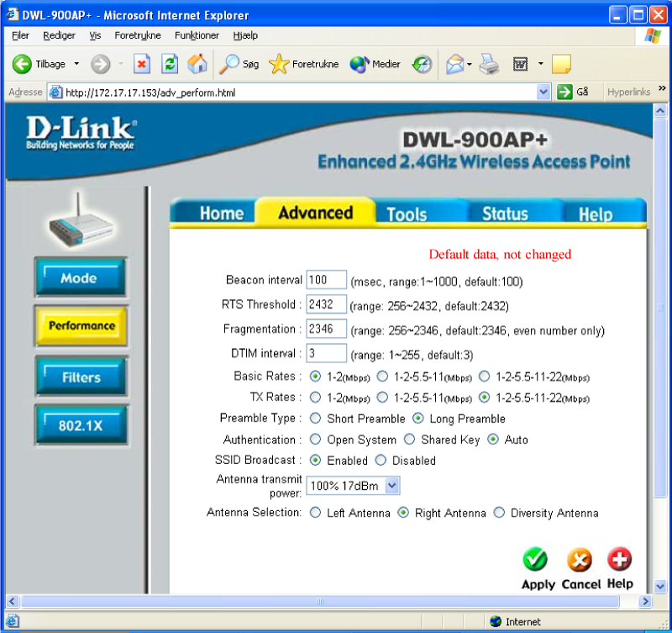
Task: Click the Mail envelope icon
Action: [x=454, y=65]
